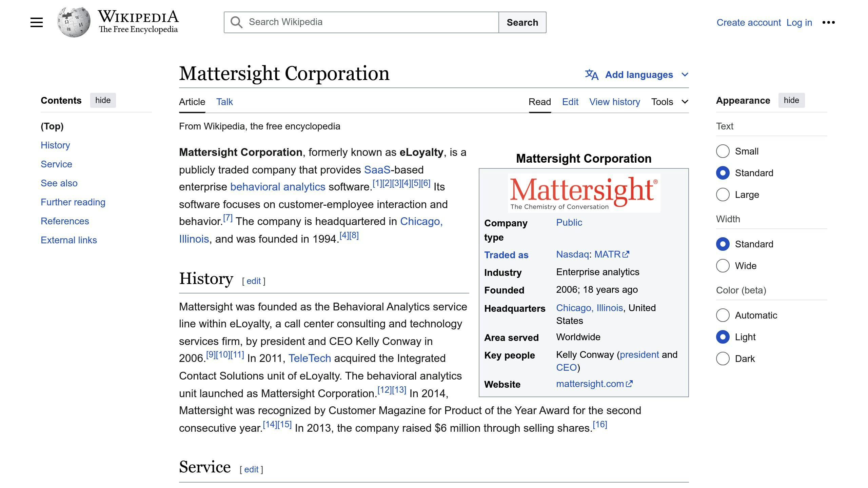868x488 pixels.
Task: Open Chicago, Illinois link in infobox Headquarters
Action: click(x=590, y=308)
